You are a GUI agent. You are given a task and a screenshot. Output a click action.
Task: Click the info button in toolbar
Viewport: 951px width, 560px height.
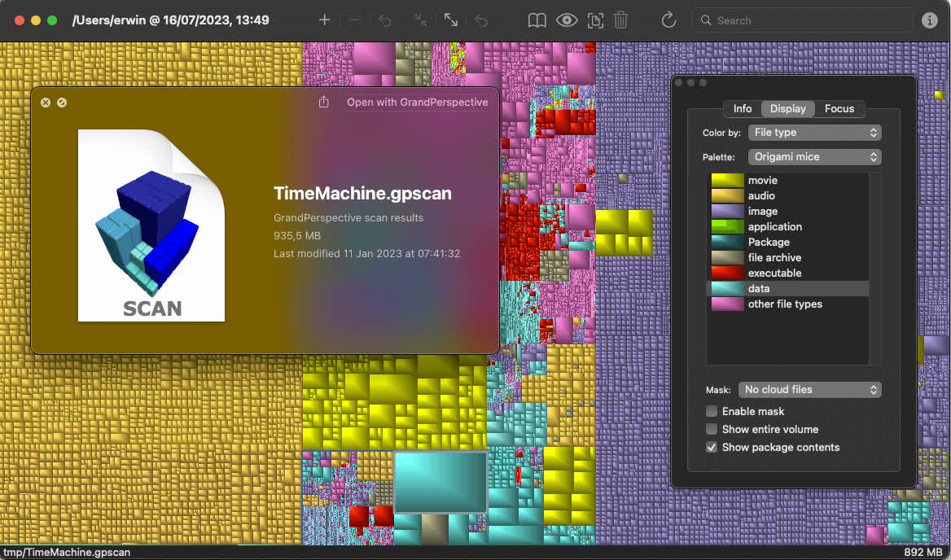[929, 20]
